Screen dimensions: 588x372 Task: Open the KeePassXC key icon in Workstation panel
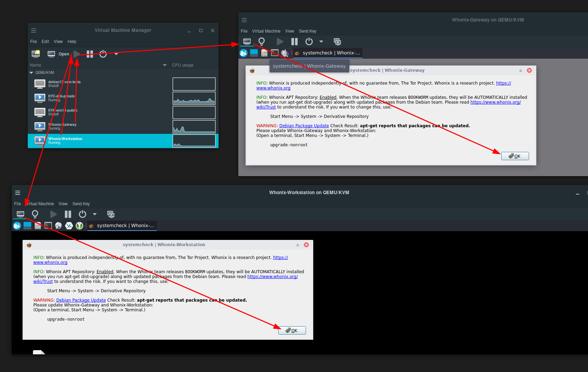(x=79, y=226)
